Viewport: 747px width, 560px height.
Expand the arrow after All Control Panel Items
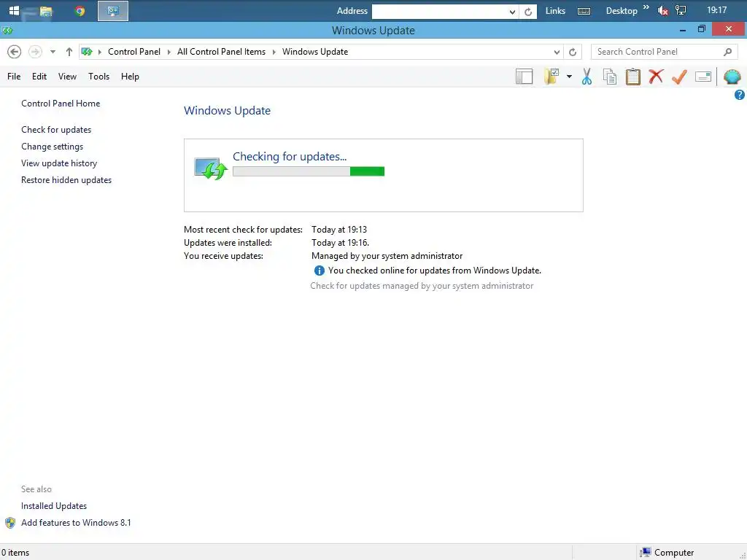pyautogui.click(x=274, y=52)
